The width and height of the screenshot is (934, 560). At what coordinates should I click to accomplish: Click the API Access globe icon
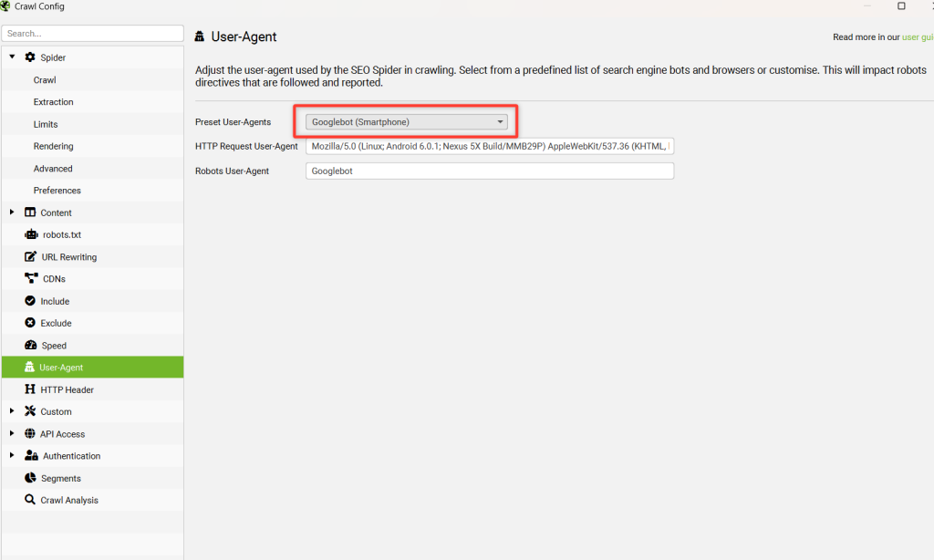30,434
